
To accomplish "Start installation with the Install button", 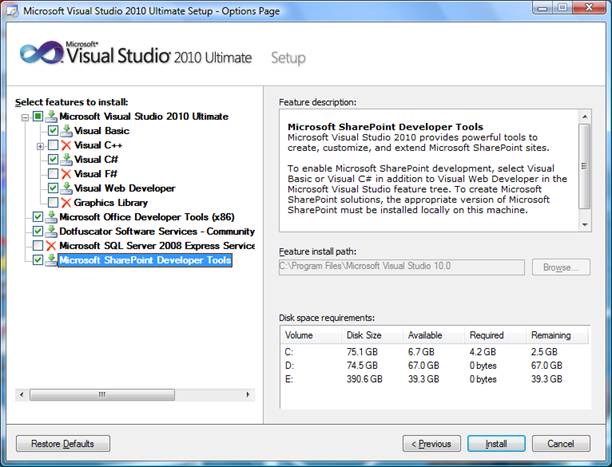I will (x=496, y=444).
